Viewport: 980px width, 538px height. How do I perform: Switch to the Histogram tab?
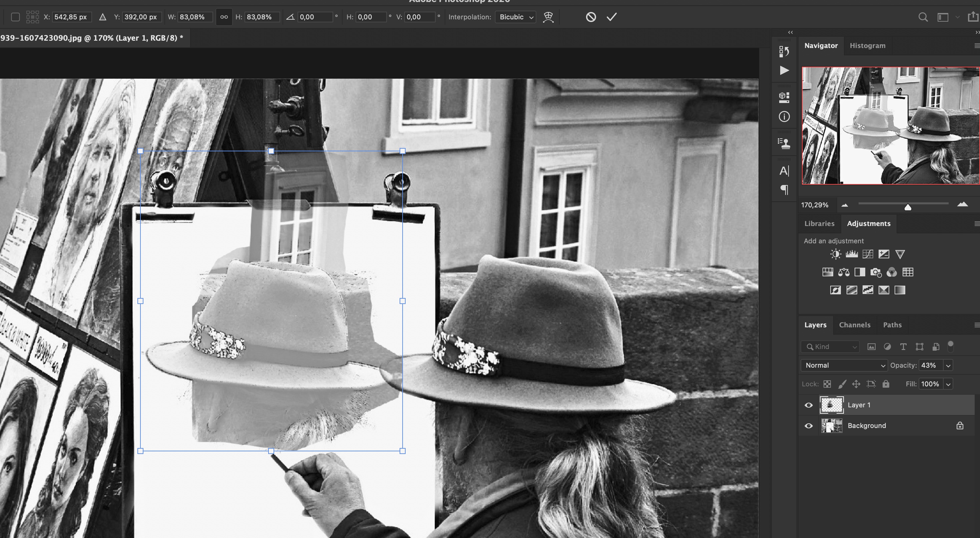pyautogui.click(x=867, y=46)
